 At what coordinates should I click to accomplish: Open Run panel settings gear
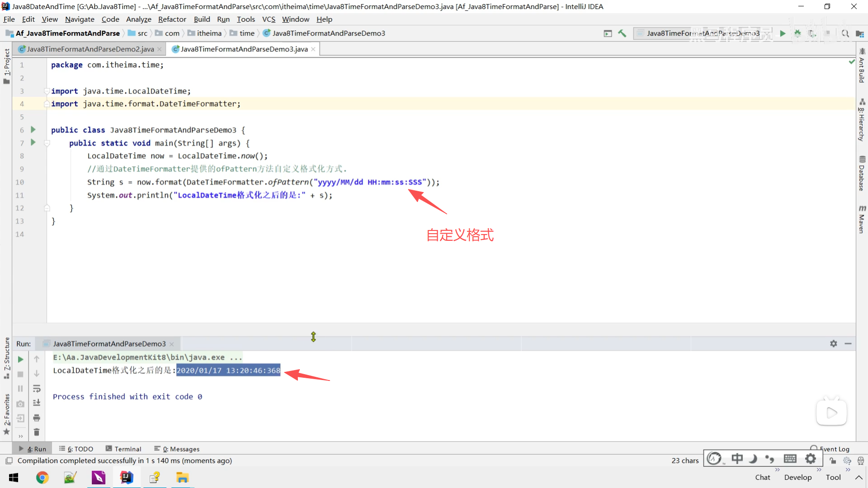click(833, 344)
